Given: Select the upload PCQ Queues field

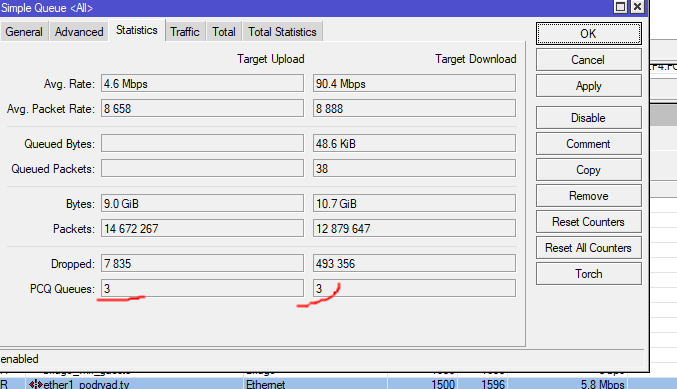Looking at the screenshot, I should pyautogui.click(x=202, y=288).
